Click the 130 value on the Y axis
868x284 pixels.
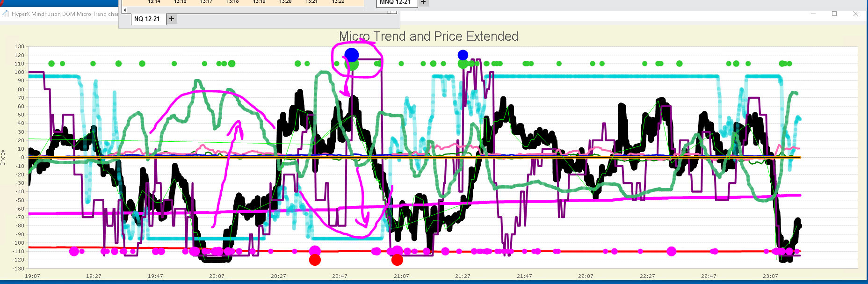click(x=19, y=46)
